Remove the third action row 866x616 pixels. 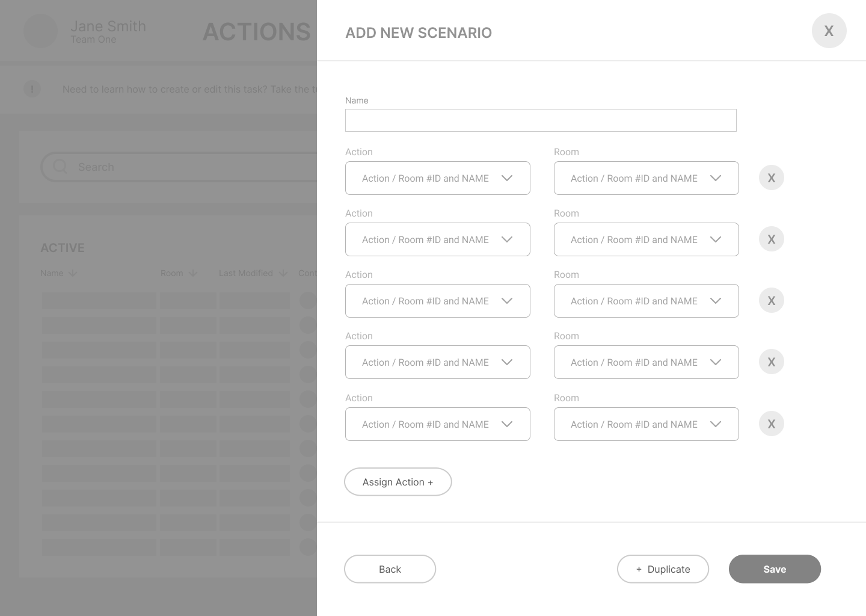[x=771, y=301]
